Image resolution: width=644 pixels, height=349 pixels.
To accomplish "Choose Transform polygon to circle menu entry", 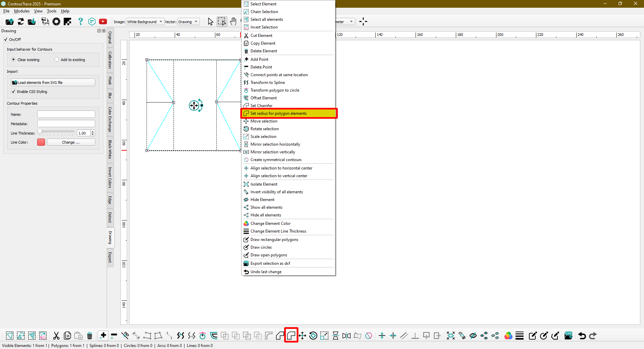I will point(275,90).
